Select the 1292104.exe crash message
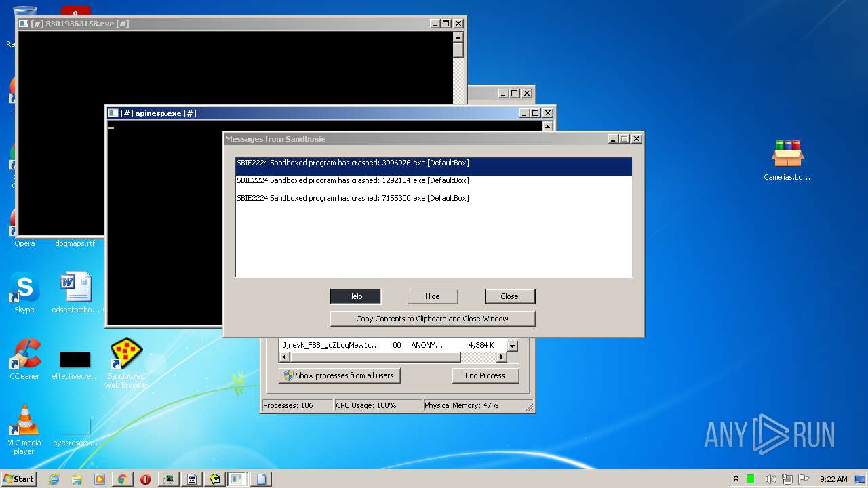Viewport: 868px width, 488px height. tap(434, 181)
